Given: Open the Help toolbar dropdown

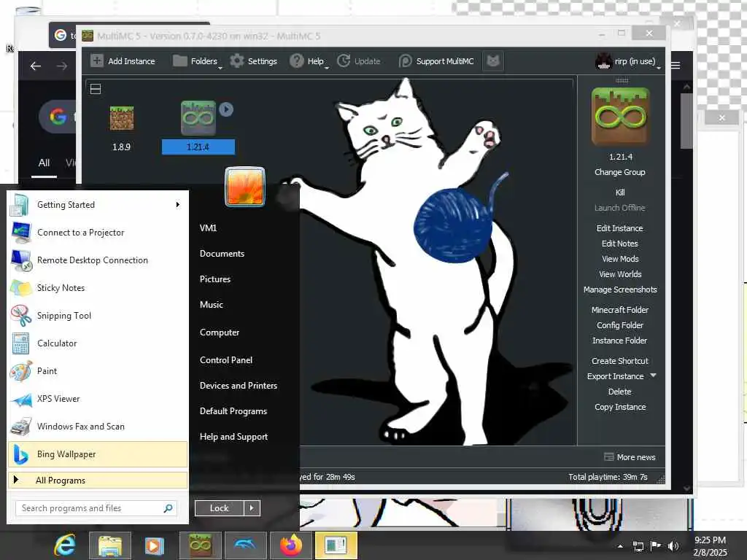Looking at the screenshot, I should pos(309,61).
